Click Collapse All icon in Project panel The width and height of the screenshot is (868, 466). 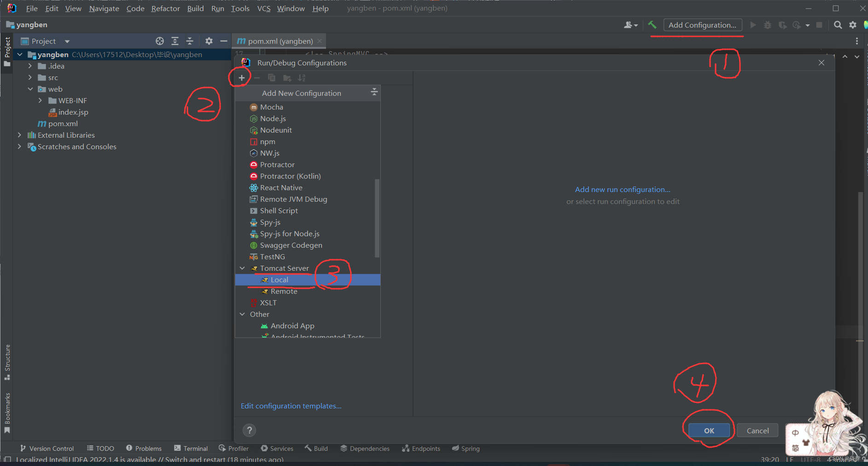pos(190,41)
